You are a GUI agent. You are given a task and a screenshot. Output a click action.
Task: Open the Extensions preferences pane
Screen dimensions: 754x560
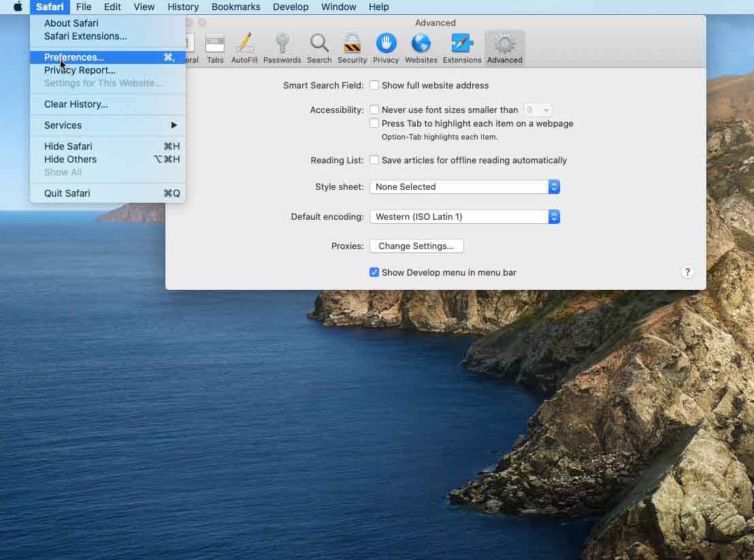click(x=461, y=48)
